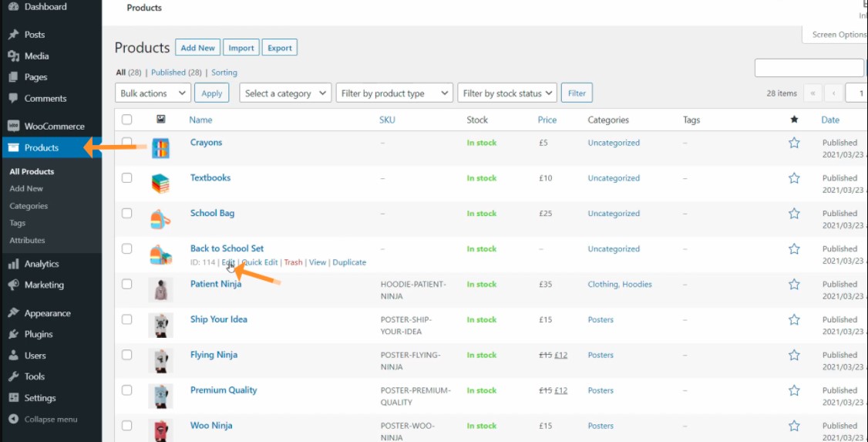
Task: Click the Add New button beside Products
Action: (x=197, y=48)
